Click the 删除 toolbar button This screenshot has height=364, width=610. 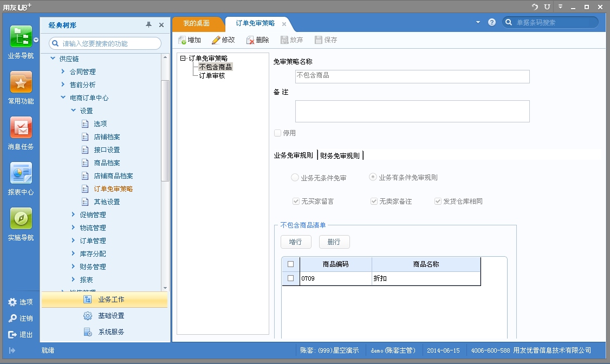[x=257, y=40]
